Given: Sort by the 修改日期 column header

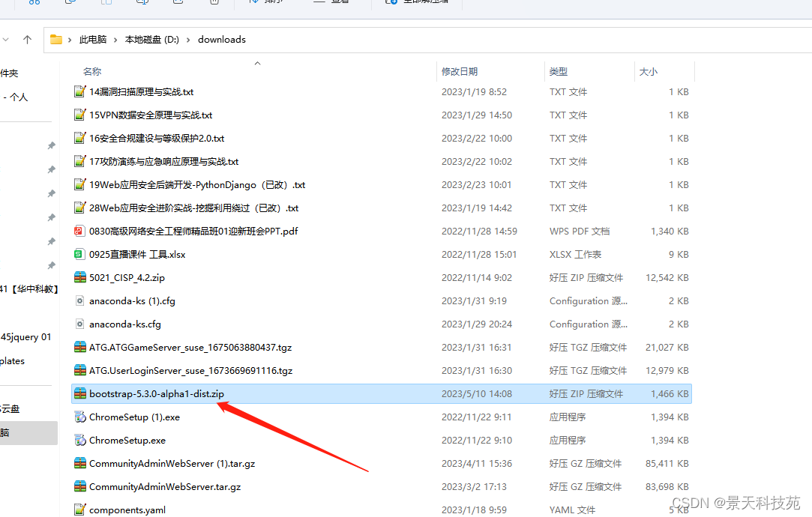Looking at the screenshot, I should [x=460, y=71].
